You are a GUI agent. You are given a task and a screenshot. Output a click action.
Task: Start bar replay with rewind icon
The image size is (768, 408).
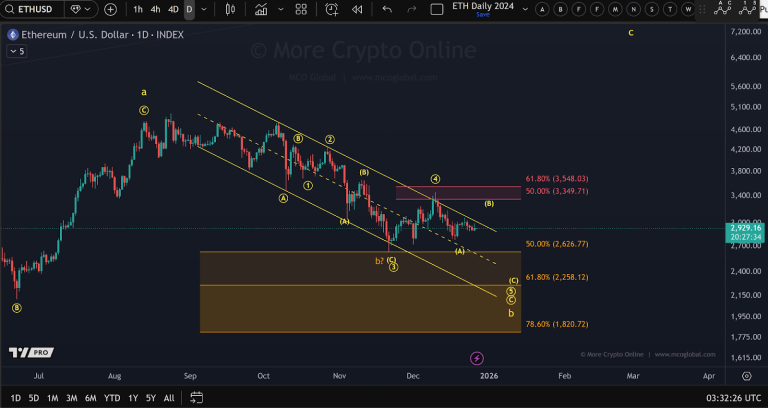[355, 9]
